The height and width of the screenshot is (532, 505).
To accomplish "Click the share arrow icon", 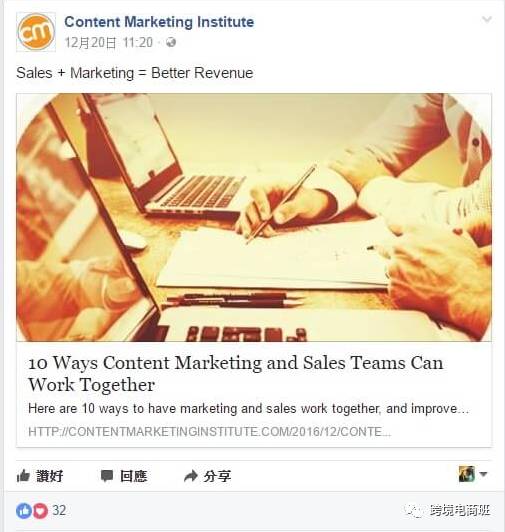I will pos(191,476).
